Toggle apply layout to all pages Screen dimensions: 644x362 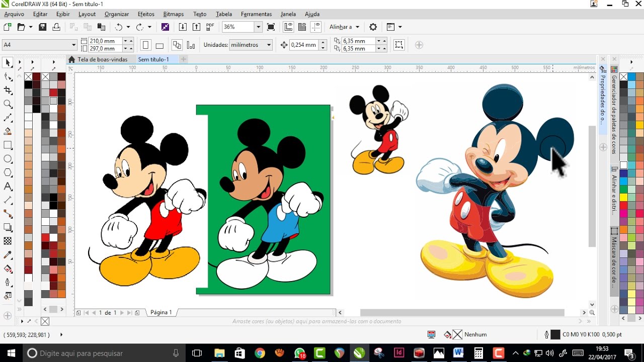[177, 45]
